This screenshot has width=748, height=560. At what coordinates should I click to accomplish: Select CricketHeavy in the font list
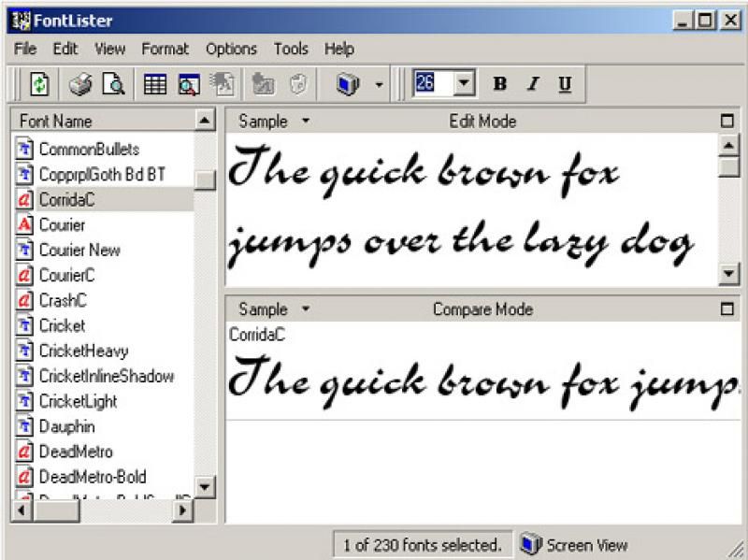pos(83,351)
